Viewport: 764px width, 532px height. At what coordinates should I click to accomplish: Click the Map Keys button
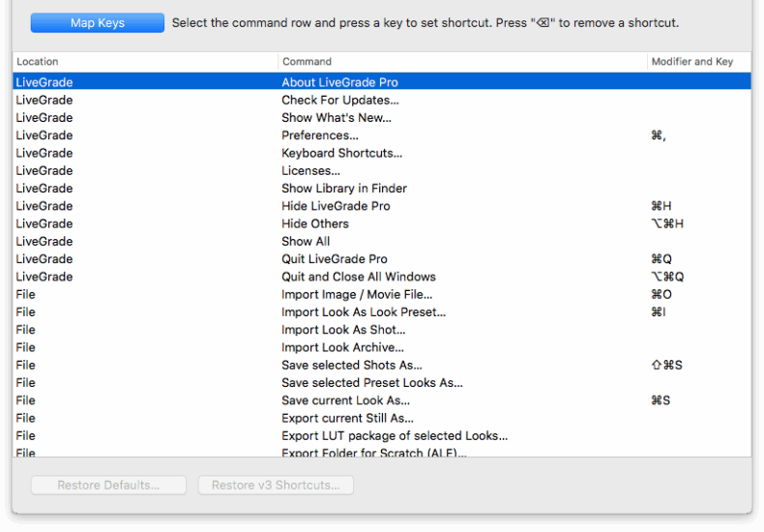97,23
